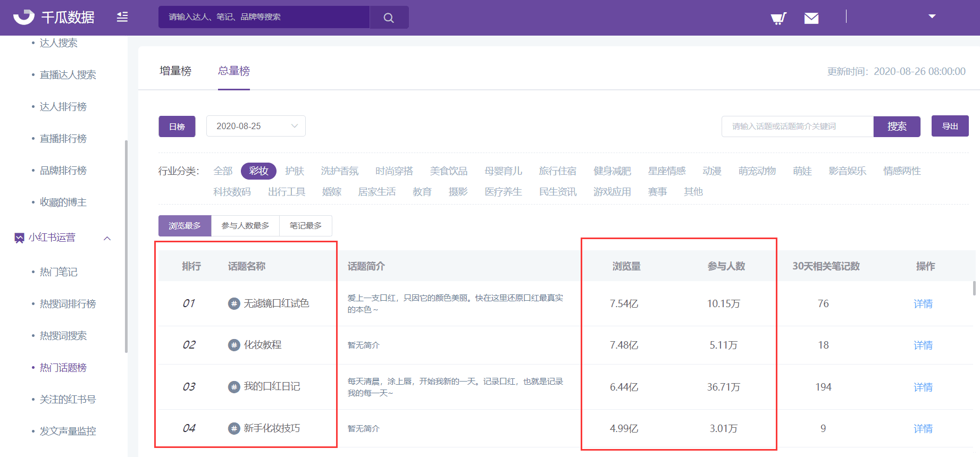
Task: Open 详情 for 化妆教程
Action: click(923, 345)
